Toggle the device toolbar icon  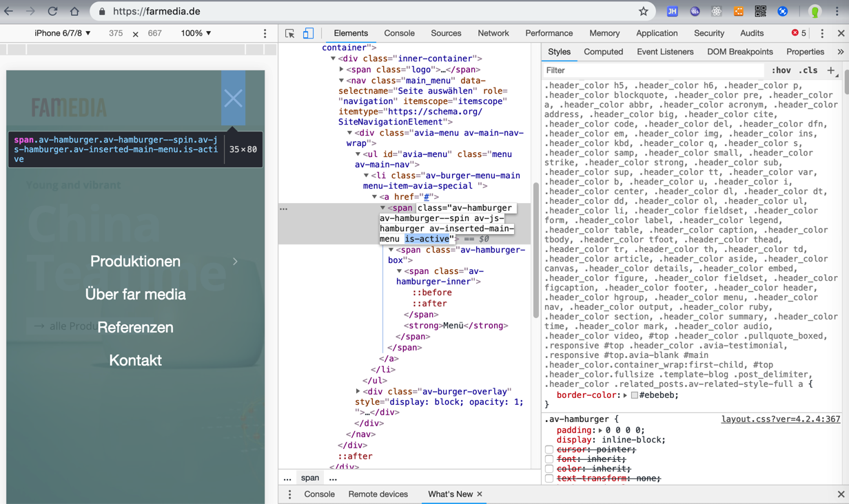[x=308, y=33]
